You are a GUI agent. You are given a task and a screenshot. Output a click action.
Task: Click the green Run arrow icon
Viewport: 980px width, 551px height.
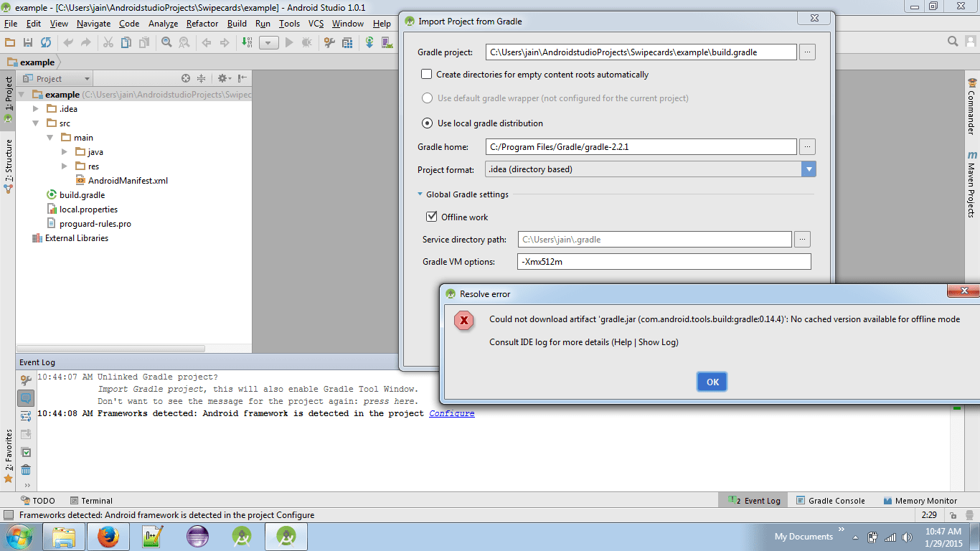coord(289,43)
